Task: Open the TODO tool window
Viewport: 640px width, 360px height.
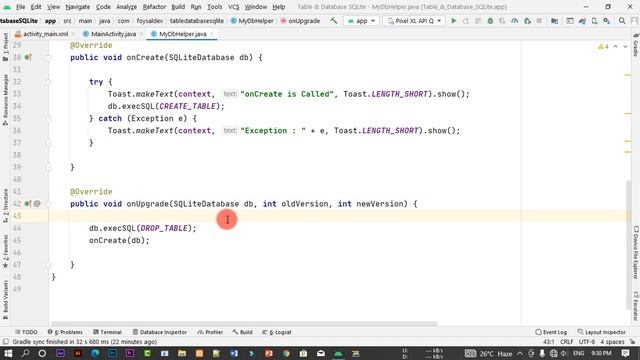Action: tap(26, 332)
